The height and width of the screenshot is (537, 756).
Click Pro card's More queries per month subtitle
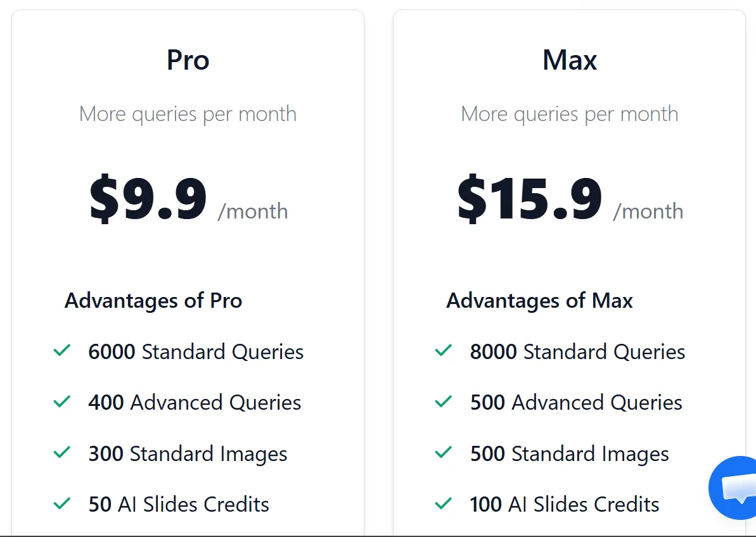pos(188,114)
